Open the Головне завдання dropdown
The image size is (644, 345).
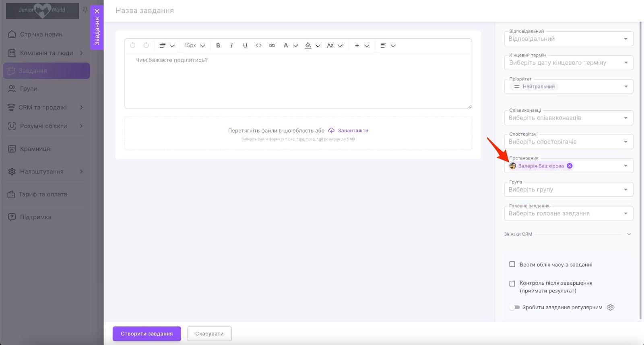569,213
